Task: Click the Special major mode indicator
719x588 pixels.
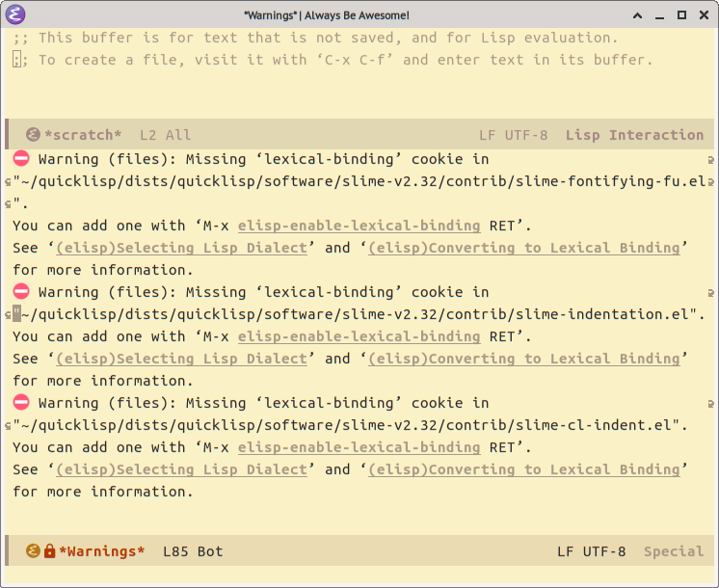Action: 674,550
